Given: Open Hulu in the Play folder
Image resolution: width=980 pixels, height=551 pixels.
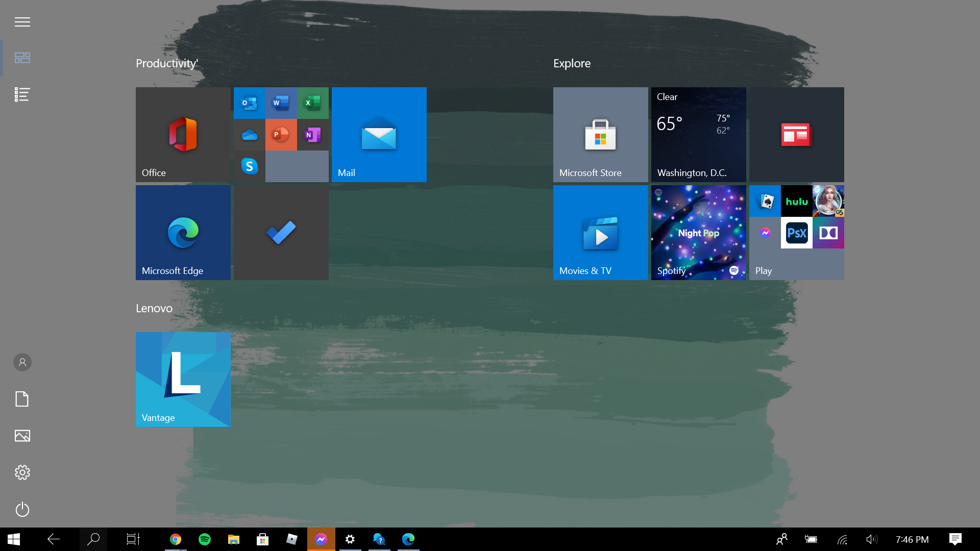Looking at the screenshot, I should click(x=796, y=201).
